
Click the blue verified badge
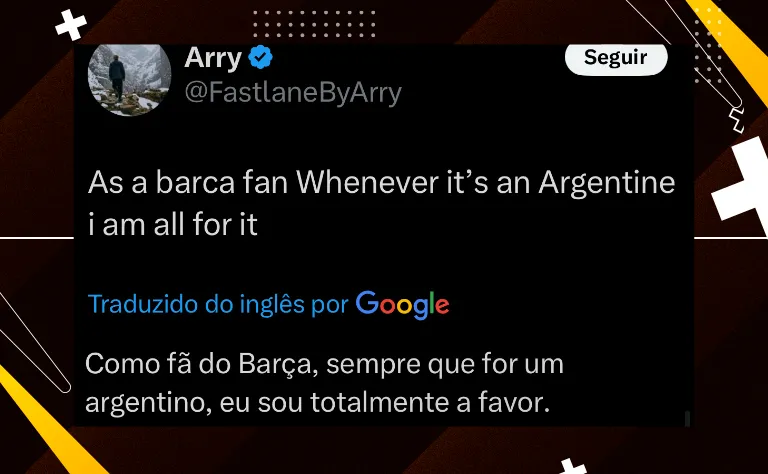[260, 57]
